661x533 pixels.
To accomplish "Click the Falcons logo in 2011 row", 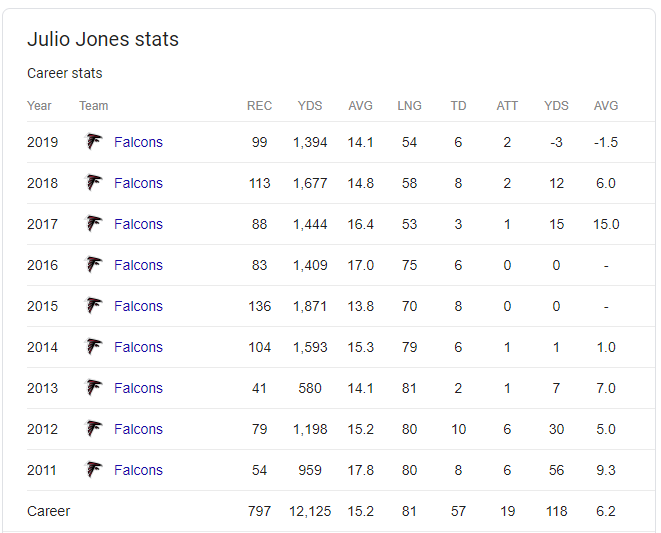I will (94, 470).
